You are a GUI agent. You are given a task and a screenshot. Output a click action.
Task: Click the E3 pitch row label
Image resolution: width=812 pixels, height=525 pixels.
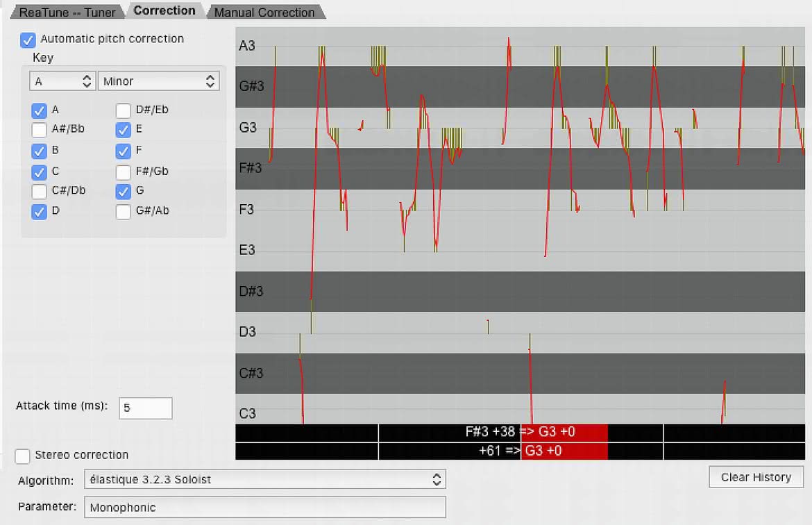point(247,250)
